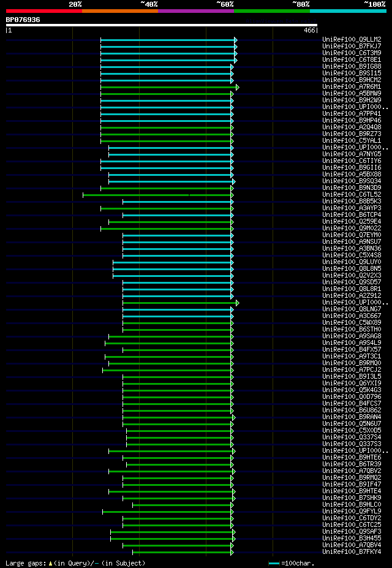Select the label UniRef100_B9HTE6
This screenshot has width=392, height=568.
point(352,458)
